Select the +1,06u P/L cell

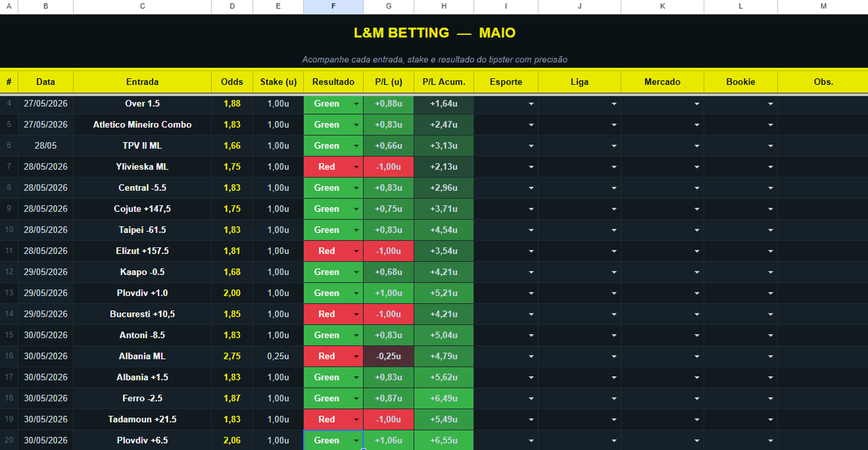click(x=388, y=441)
